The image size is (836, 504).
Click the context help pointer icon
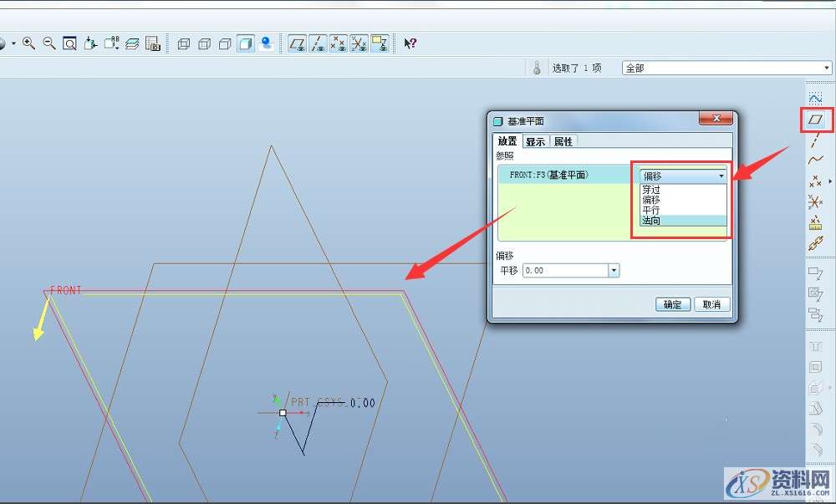[410, 43]
